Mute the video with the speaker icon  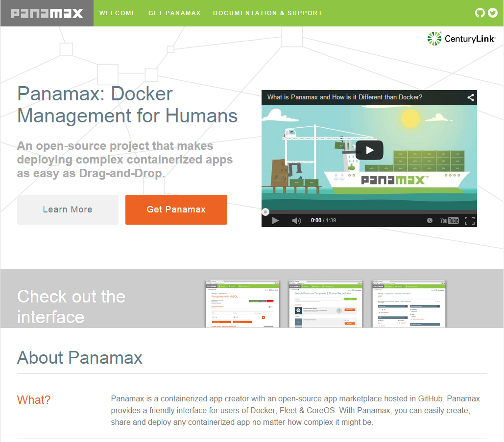tap(296, 220)
